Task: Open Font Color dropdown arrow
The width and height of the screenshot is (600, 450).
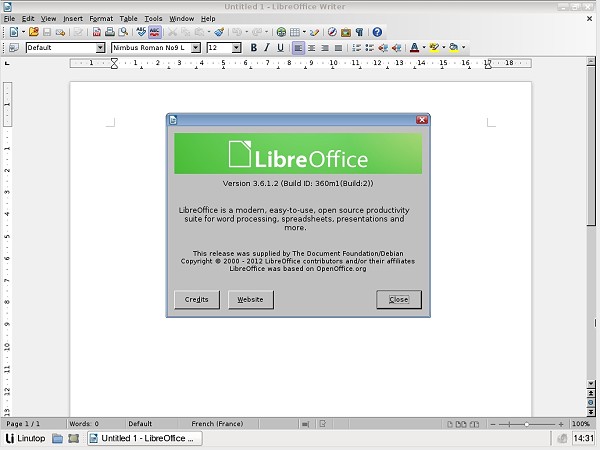Action: pyautogui.click(x=424, y=47)
